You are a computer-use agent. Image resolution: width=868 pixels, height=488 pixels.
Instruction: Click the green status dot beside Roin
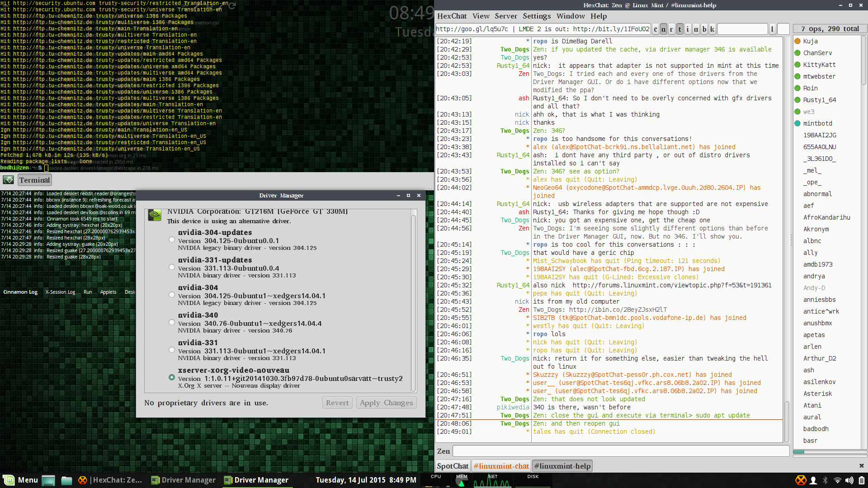pos(797,88)
